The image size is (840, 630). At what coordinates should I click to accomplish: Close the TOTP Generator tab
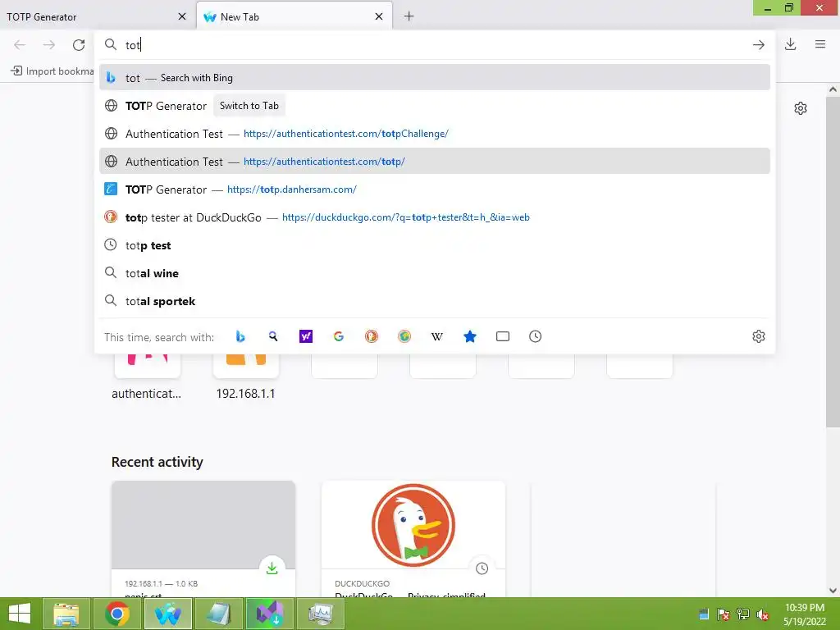point(182,16)
